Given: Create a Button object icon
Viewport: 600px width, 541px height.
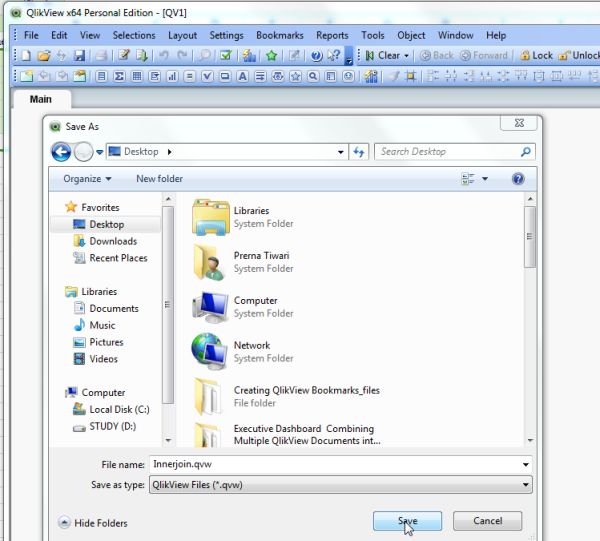Looking at the screenshot, I should click(x=225, y=77).
